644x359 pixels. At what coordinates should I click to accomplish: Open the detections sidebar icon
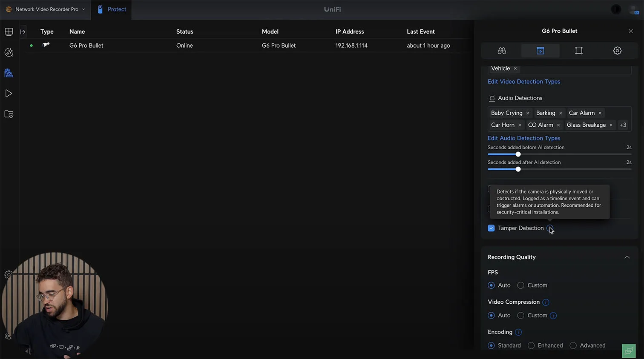click(x=9, y=52)
